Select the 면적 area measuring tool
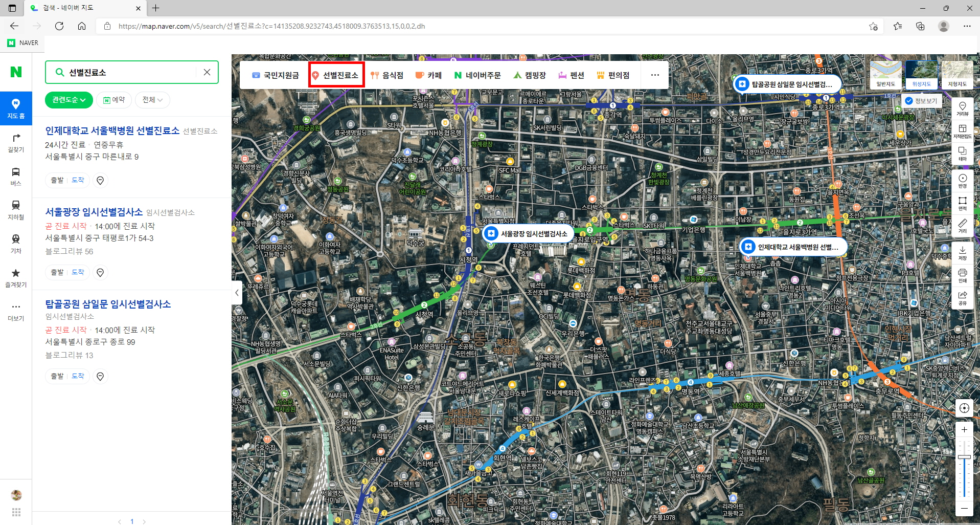 tap(963, 203)
